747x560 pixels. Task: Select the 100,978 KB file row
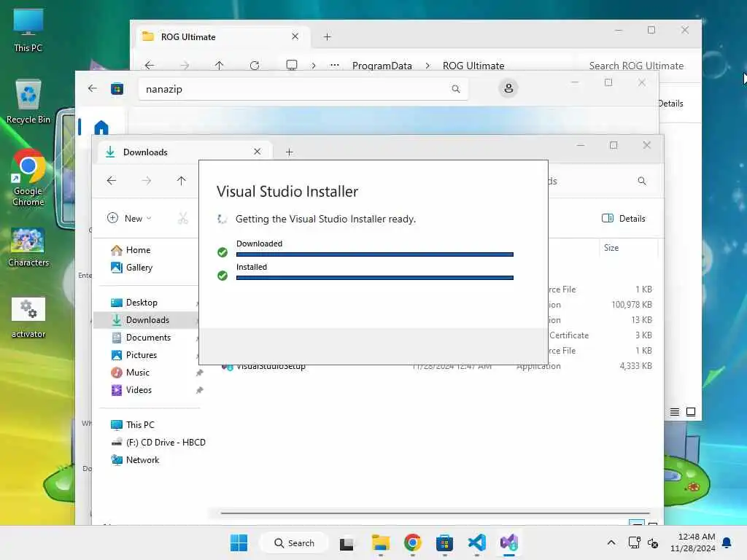[x=601, y=305]
